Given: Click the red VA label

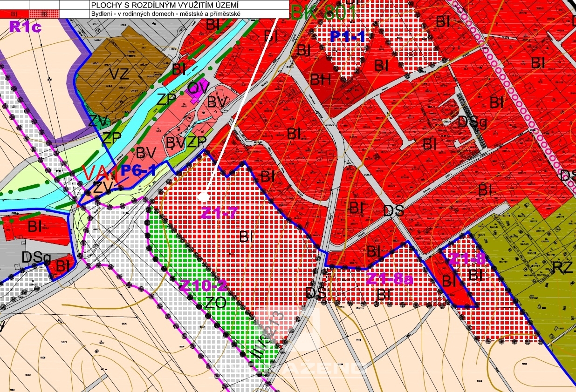Looking at the screenshot, I should (x=94, y=173).
